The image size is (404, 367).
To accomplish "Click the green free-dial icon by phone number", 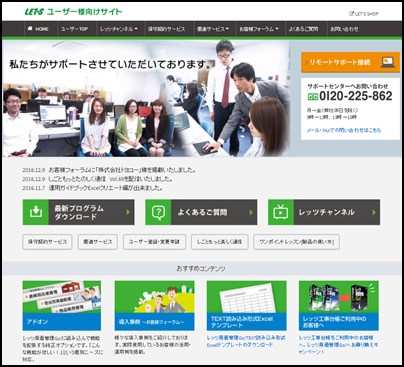I will coord(313,97).
